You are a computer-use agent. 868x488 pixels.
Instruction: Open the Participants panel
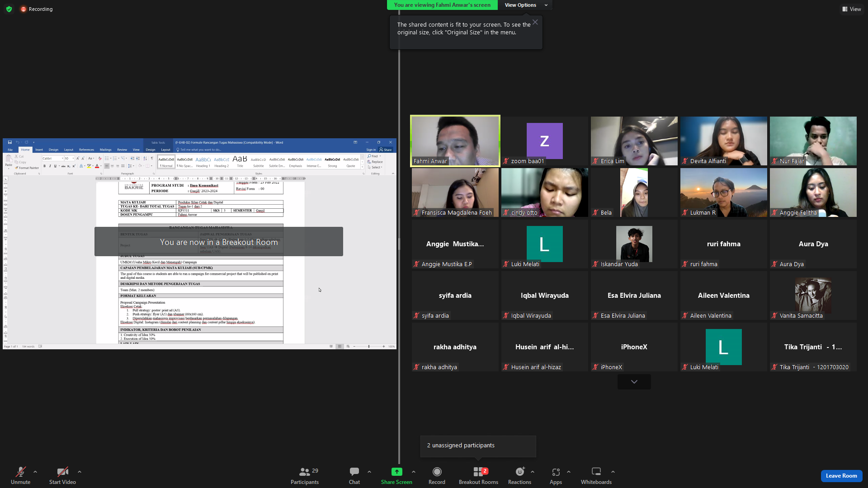click(305, 476)
